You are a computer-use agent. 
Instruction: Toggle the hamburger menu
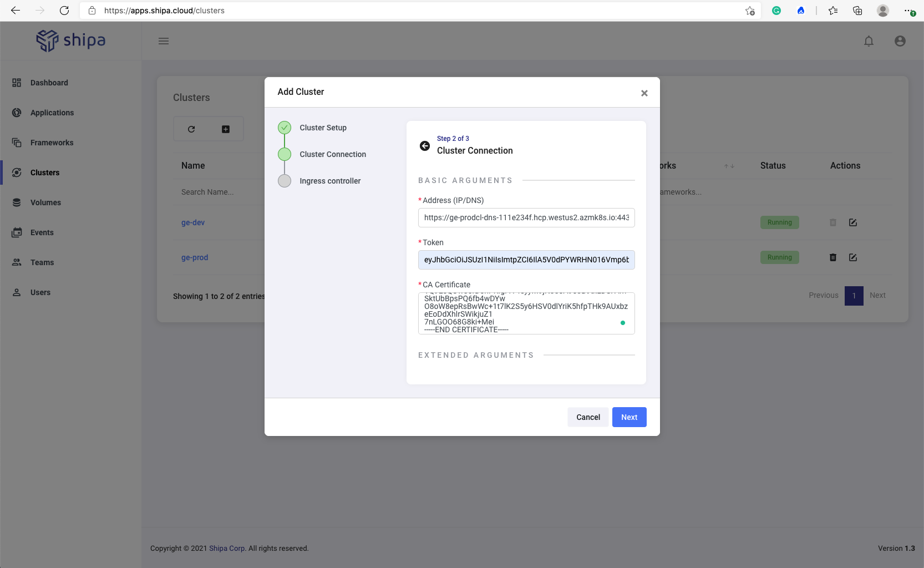[164, 41]
